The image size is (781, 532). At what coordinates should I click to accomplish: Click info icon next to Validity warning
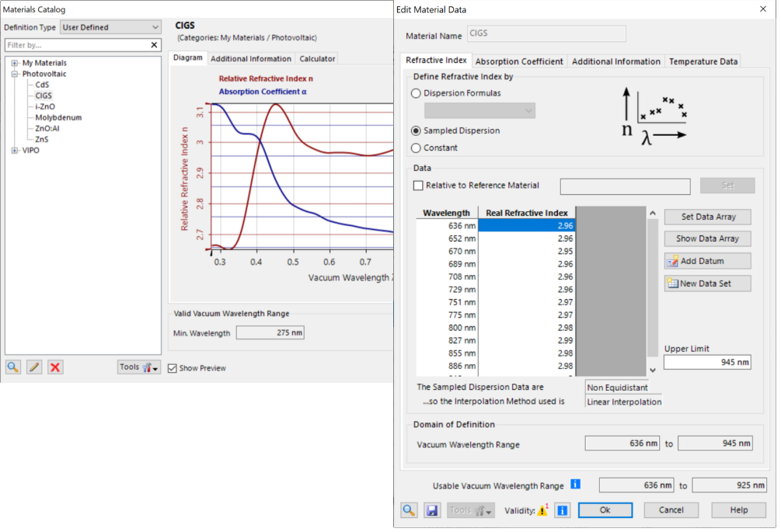point(563,510)
